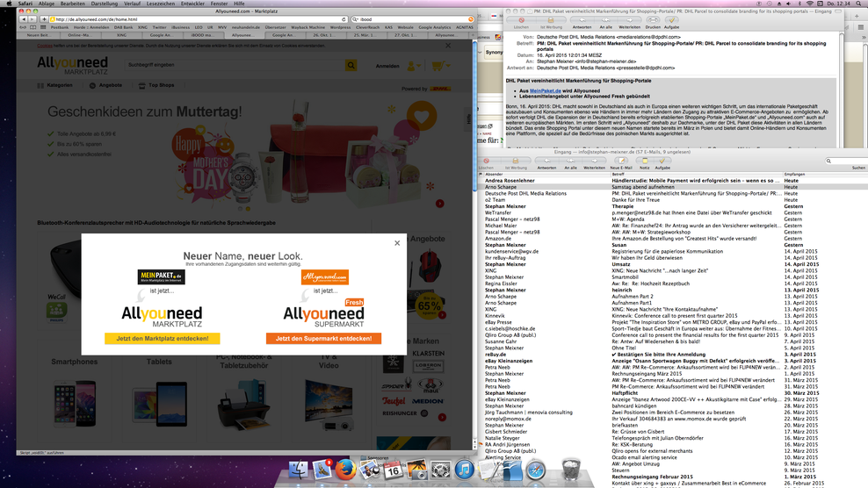Select email from Andrea Rosenlehner
Image resolution: width=868 pixels, height=488 pixels.
point(673,181)
